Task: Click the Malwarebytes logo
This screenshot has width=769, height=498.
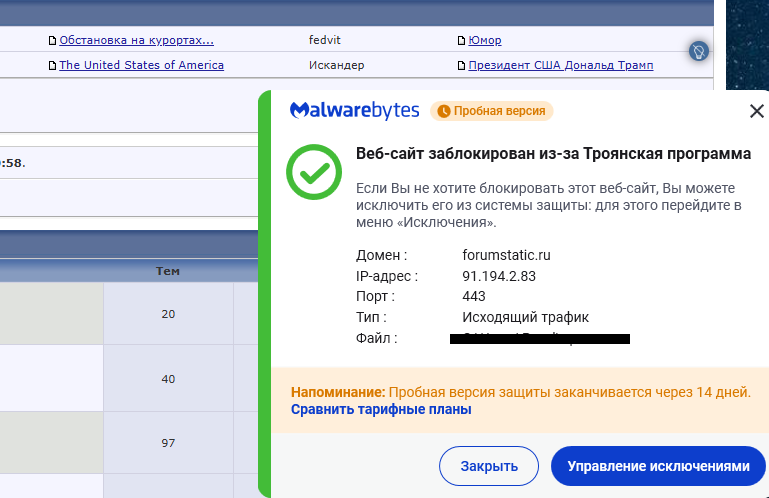Action: 354,110
